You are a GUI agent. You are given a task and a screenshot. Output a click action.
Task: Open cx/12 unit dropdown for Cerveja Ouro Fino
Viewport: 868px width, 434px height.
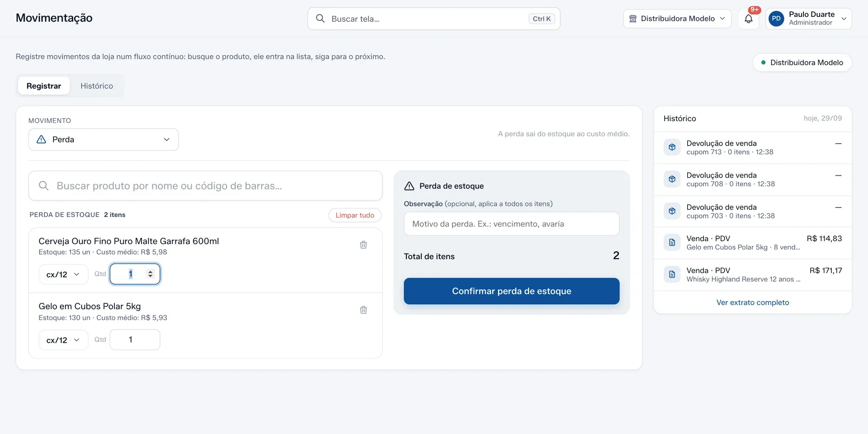(63, 274)
